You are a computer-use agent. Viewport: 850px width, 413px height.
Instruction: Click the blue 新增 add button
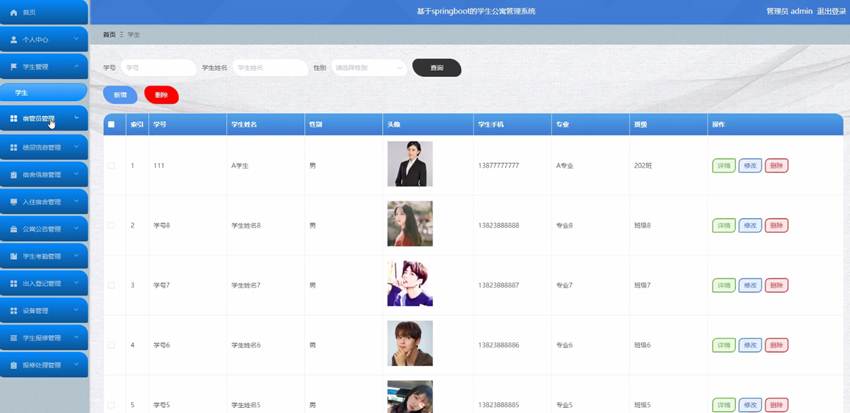click(120, 95)
